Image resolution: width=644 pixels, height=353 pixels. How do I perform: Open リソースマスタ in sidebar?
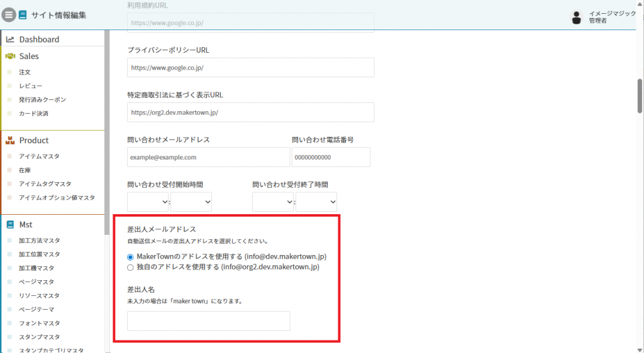(x=39, y=296)
